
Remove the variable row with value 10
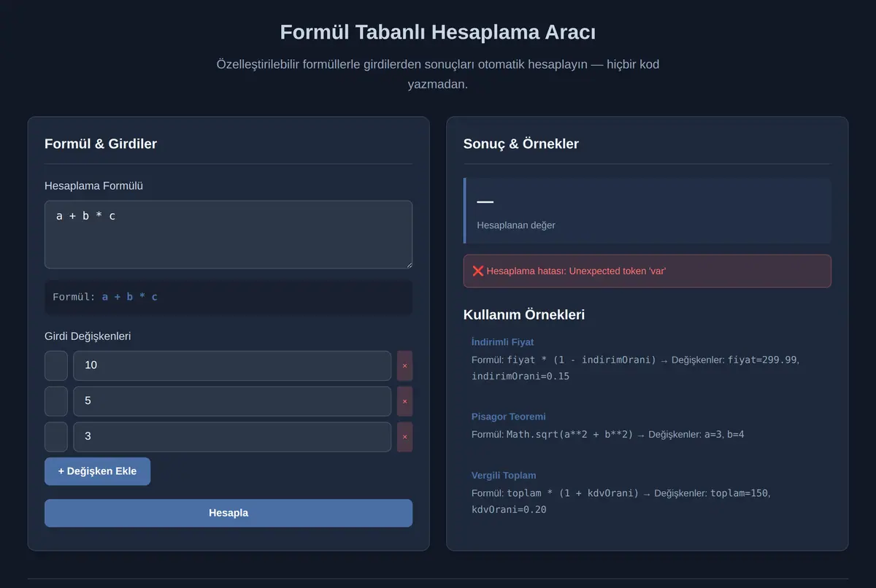tap(404, 365)
